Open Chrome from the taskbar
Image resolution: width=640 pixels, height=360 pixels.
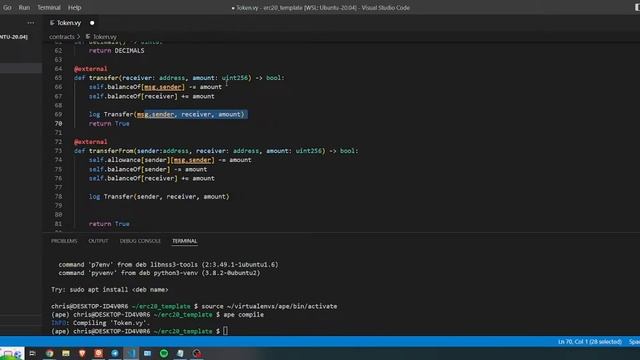point(49,353)
